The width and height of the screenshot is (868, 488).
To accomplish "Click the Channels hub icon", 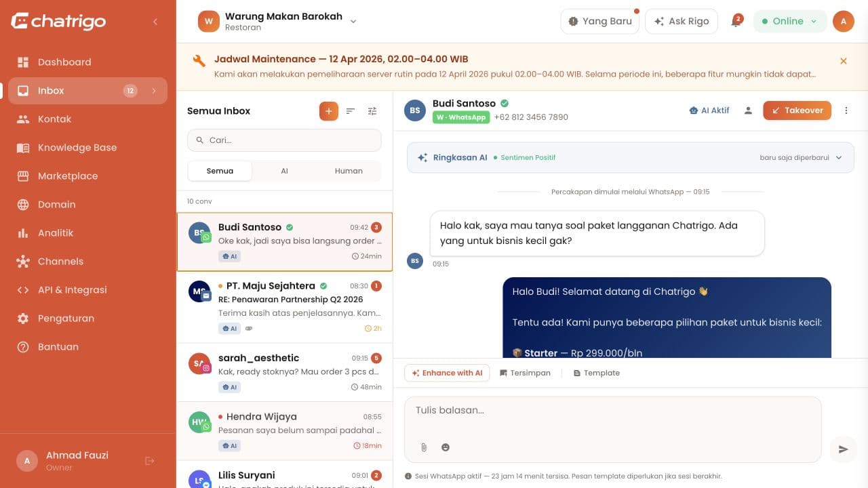I will click(23, 262).
